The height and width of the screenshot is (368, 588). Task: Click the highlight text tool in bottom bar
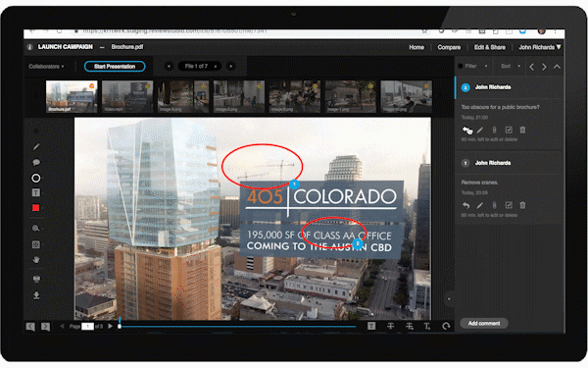[x=371, y=326]
